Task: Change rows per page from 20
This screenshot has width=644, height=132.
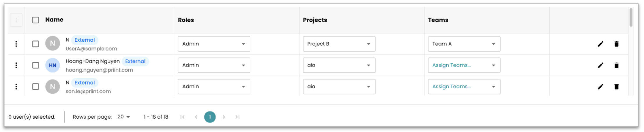Action: pyautogui.click(x=124, y=117)
